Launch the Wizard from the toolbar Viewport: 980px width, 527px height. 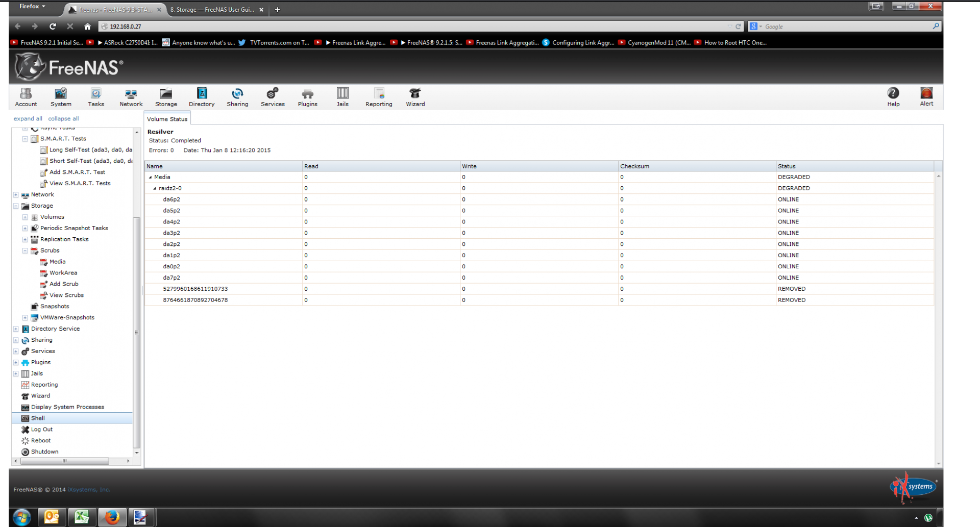click(x=415, y=97)
